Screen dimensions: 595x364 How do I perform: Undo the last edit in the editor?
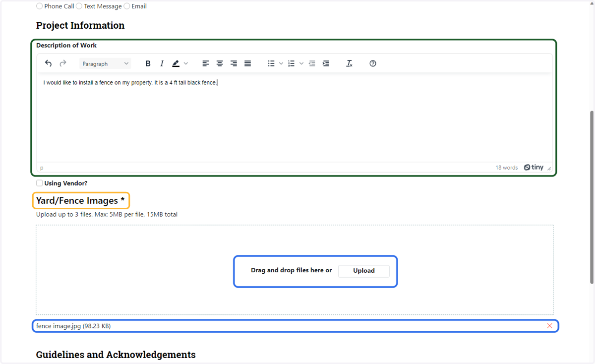pos(48,63)
